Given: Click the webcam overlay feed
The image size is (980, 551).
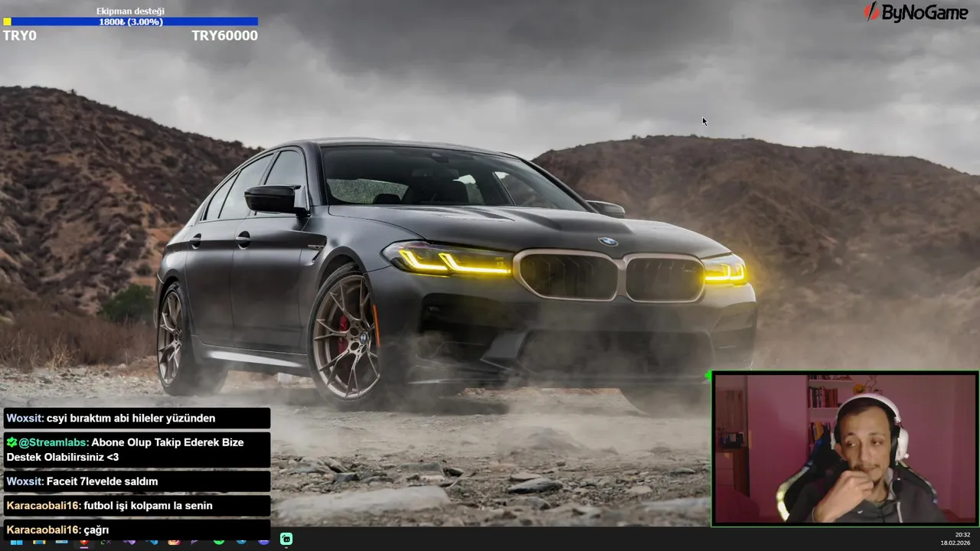Looking at the screenshot, I should (845, 449).
